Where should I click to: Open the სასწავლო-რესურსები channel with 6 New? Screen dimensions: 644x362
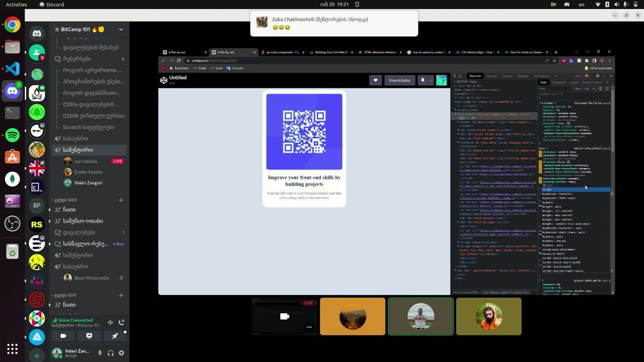click(x=89, y=244)
